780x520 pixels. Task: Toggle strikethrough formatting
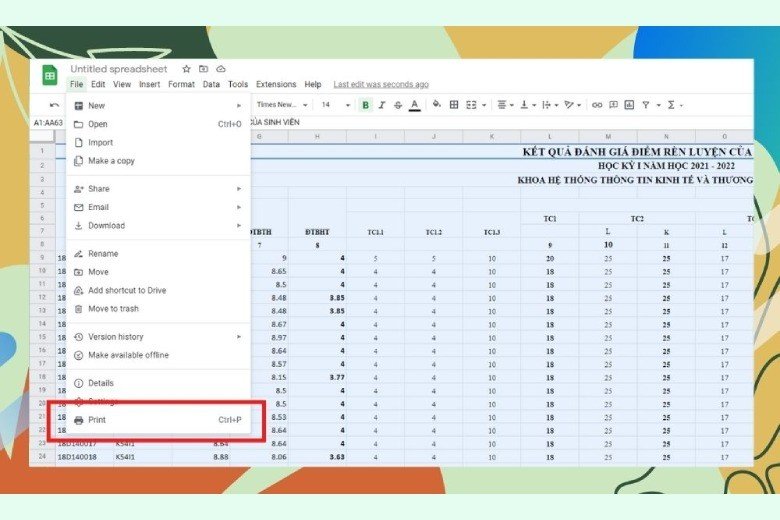pos(398,105)
